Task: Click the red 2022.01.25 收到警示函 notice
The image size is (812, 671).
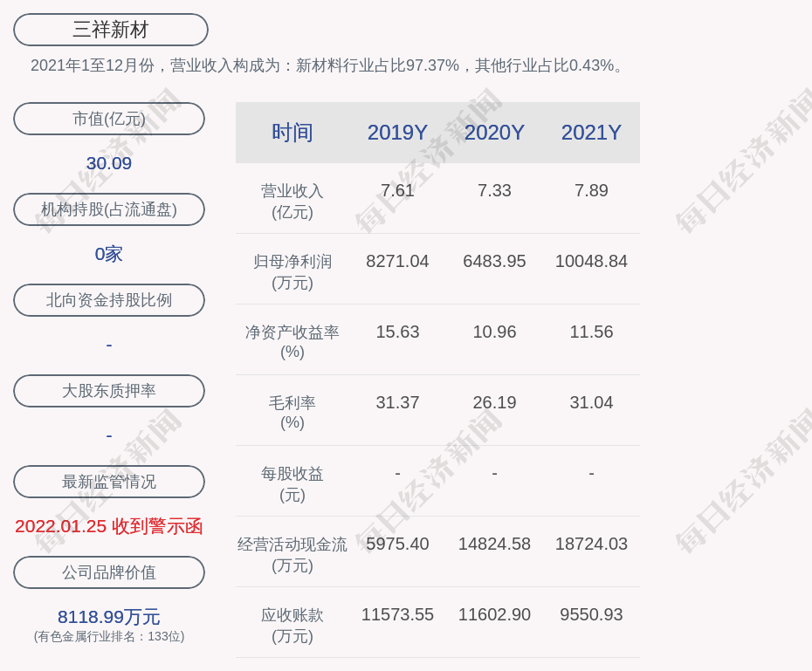Action: [109, 527]
